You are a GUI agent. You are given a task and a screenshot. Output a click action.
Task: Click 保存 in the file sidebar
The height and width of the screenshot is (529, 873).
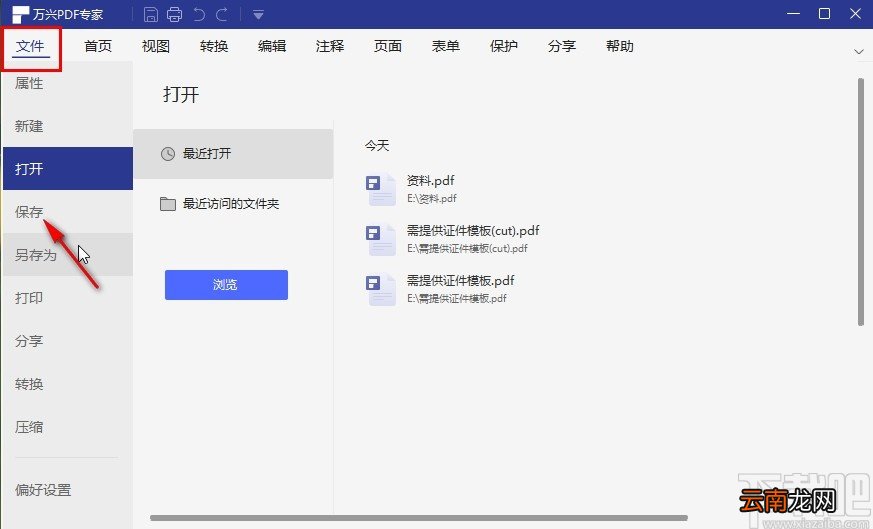tap(68, 212)
